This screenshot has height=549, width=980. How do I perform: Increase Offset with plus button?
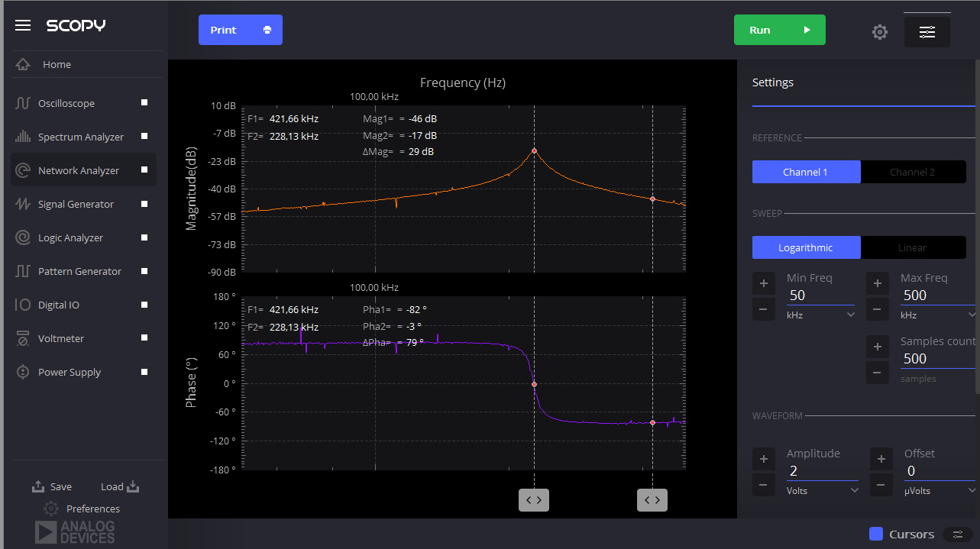click(881, 460)
